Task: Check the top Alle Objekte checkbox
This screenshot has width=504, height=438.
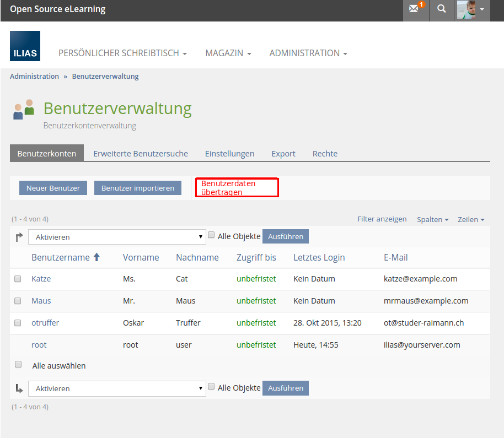Action: 211,235
